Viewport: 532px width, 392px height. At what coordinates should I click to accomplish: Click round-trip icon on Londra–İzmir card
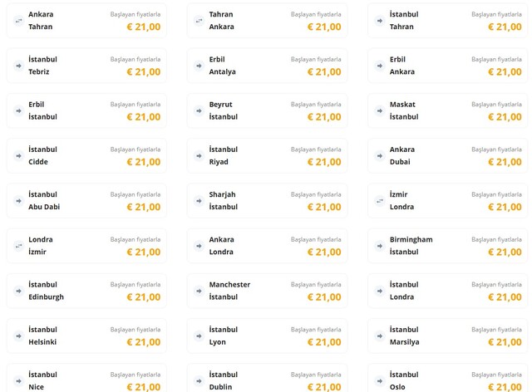(18, 245)
